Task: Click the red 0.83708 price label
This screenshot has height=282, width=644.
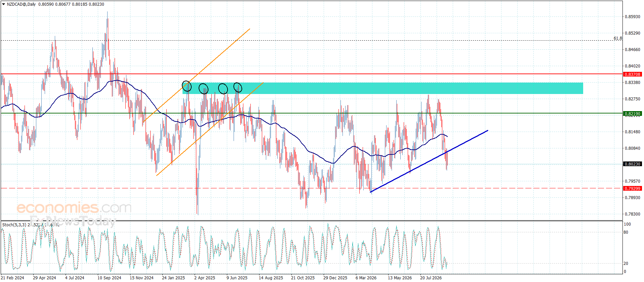Action: 632,74
